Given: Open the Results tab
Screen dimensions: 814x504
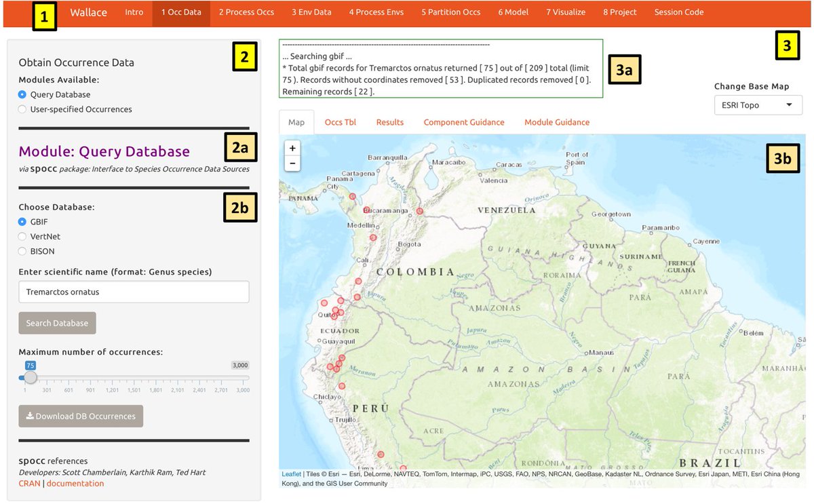Looking at the screenshot, I should [x=390, y=122].
